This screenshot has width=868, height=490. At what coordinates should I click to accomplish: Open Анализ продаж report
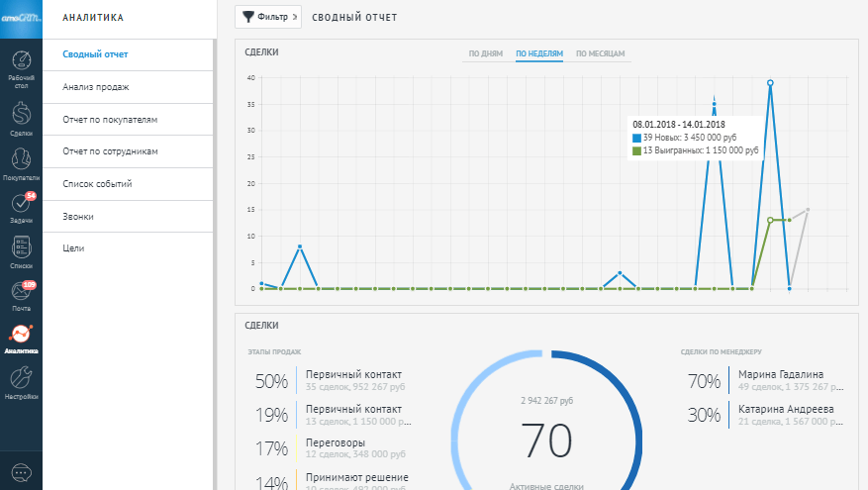(96, 87)
